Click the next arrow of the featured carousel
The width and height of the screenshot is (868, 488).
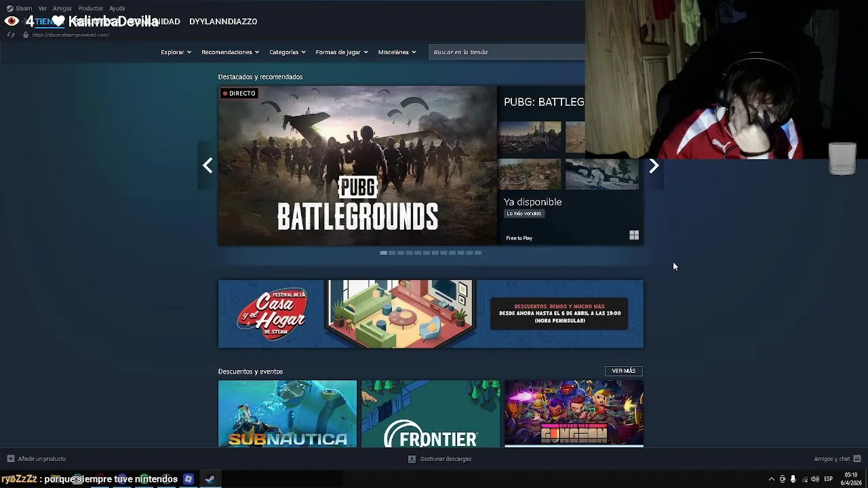654,165
